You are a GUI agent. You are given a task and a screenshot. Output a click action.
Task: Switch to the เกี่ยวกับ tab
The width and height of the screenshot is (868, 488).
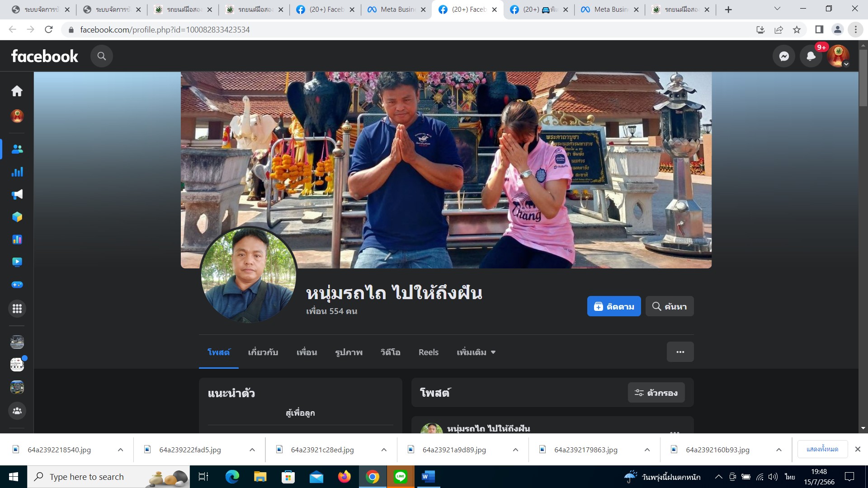(263, 352)
